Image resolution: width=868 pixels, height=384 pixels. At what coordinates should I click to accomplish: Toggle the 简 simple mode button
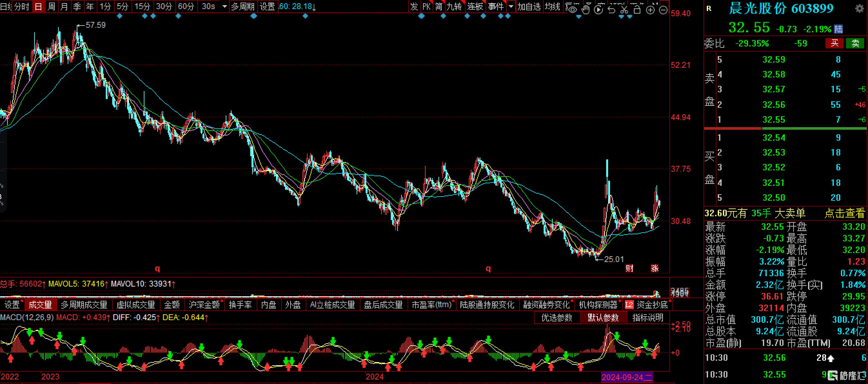point(439,6)
